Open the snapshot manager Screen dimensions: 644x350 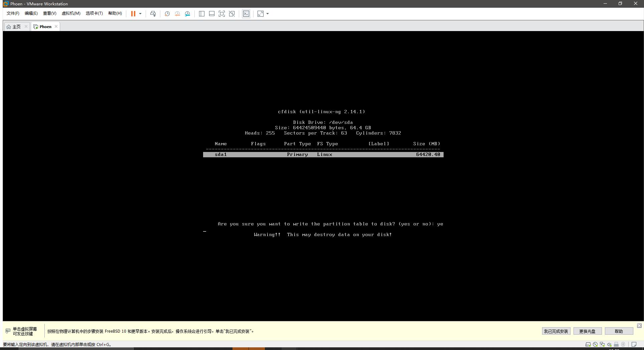pos(187,14)
